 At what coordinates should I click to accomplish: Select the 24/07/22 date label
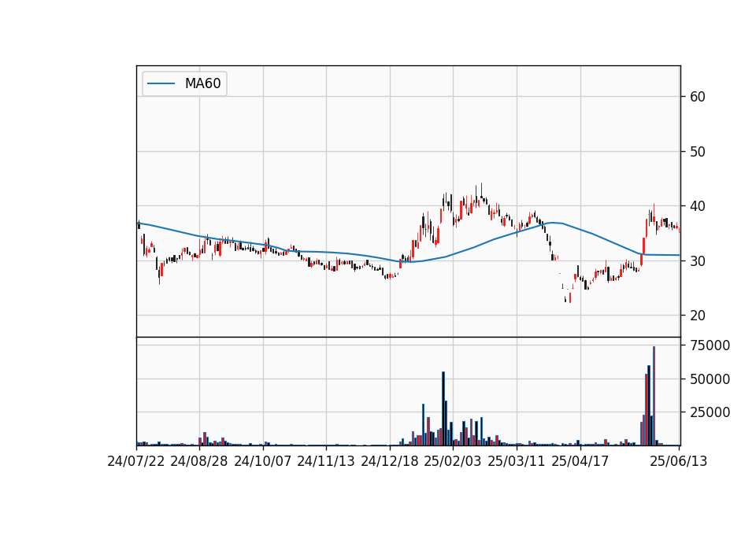(136, 461)
